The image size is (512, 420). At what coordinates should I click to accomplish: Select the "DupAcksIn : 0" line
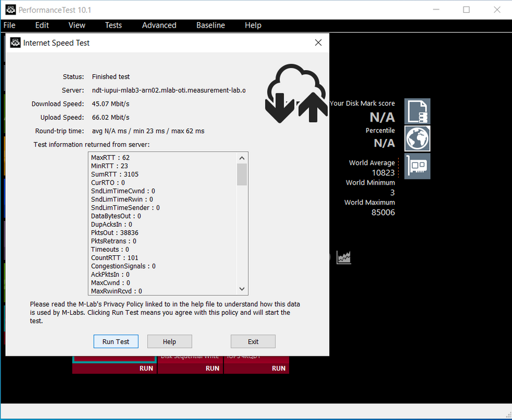112,224
